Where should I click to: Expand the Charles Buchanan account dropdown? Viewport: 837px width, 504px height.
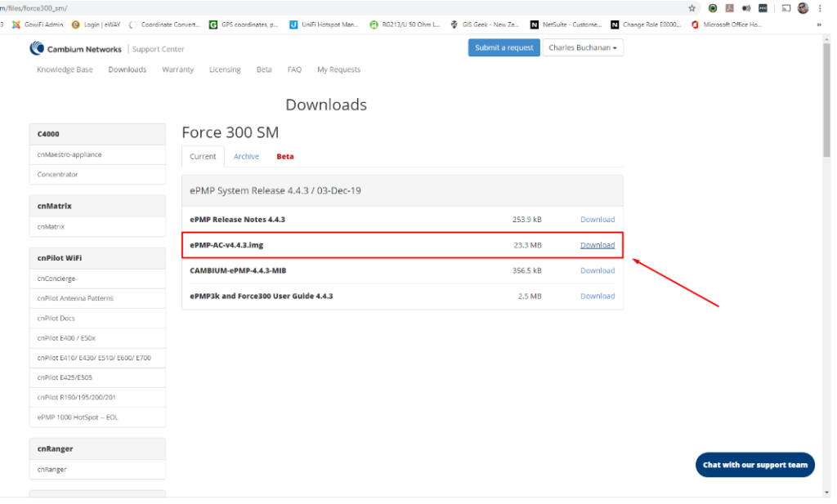(x=583, y=48)
